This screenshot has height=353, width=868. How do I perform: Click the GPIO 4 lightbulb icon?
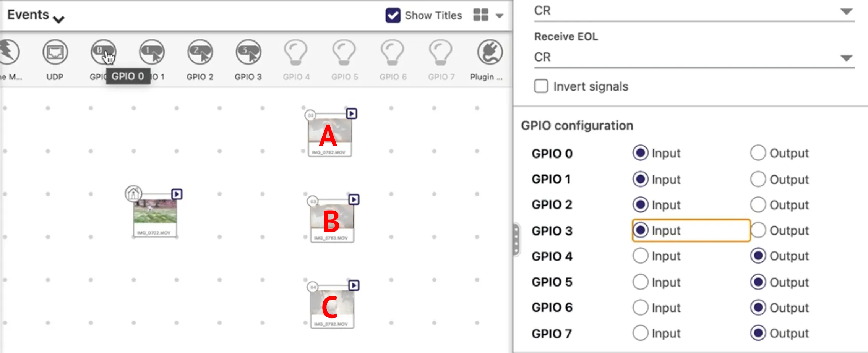[x=296, y=52]
